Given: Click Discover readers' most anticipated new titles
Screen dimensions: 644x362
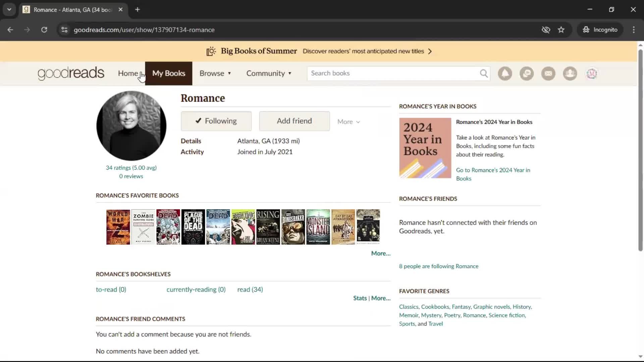Looking at the screenshot, I should click(363, 51).
